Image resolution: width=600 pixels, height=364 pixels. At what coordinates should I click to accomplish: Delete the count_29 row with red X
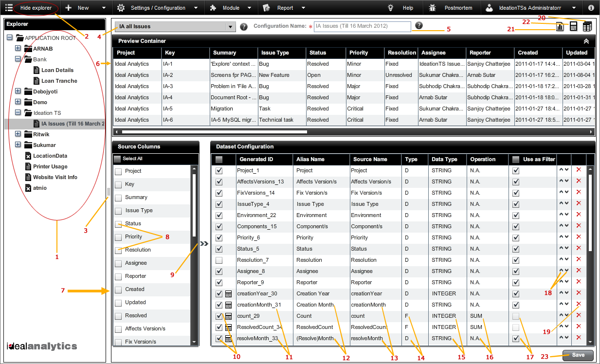pos(579,315)
